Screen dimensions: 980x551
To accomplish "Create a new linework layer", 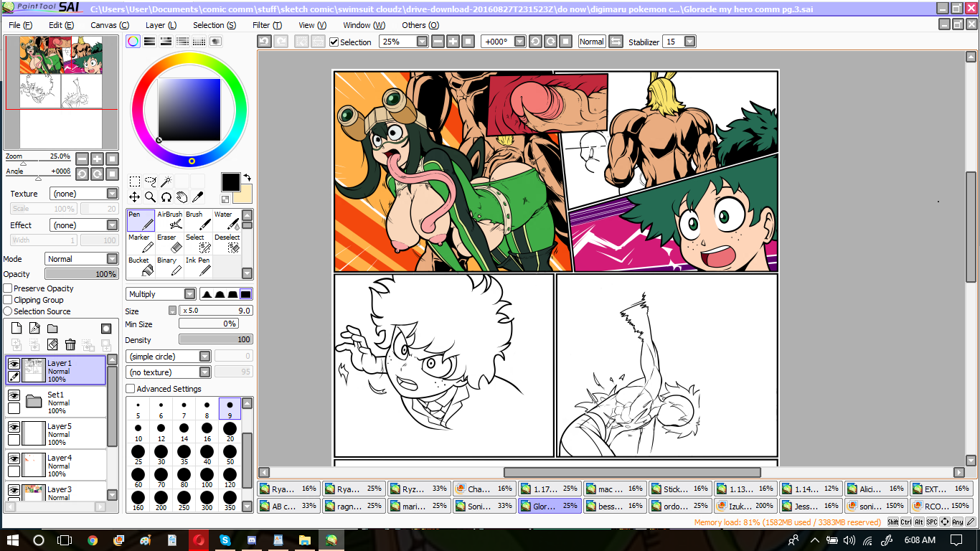I will 34,329.
